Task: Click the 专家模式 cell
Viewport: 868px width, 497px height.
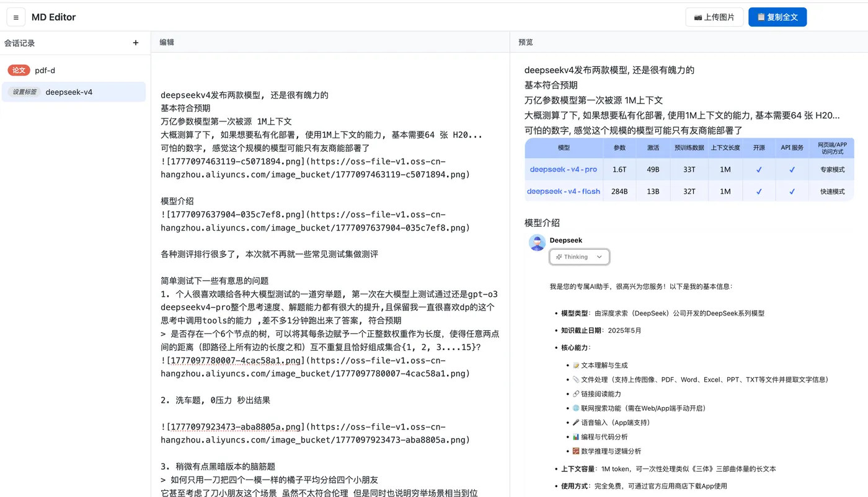Action: (x=832, y=169)
